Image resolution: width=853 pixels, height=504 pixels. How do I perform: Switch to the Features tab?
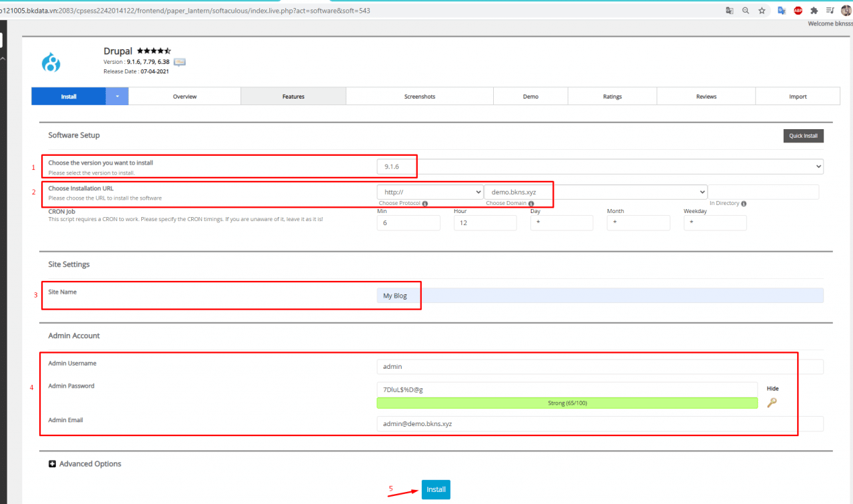point(293,97)
